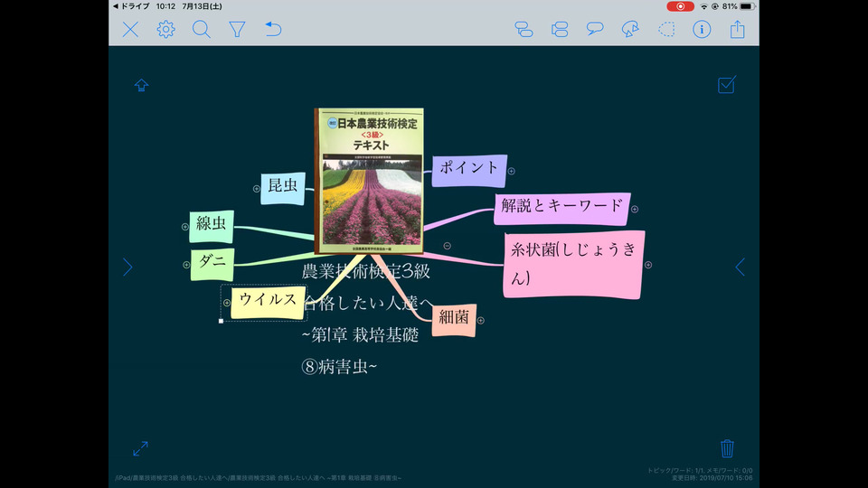Screen dimensions: 868x488
Task: Add child topic icon in toolbar
Action: [524, 29]
